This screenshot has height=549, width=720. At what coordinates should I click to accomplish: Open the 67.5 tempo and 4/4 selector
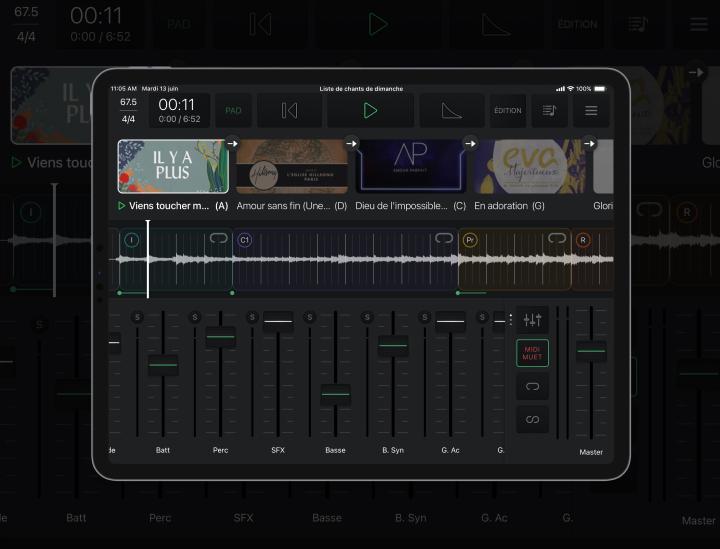pyautogui.click(x=129, y=110)
